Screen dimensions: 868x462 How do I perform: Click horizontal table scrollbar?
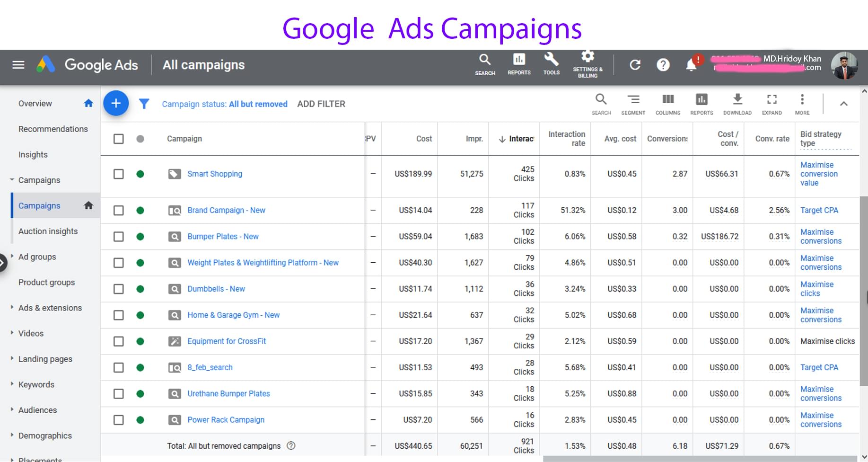pos(700,459)
